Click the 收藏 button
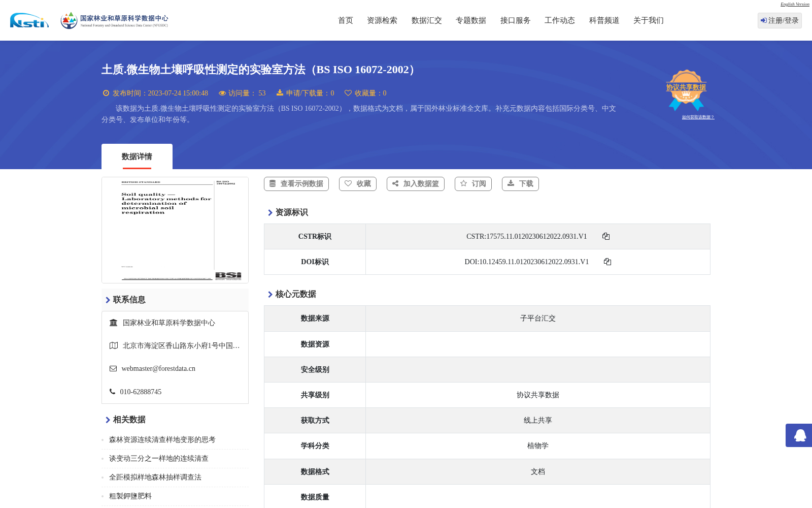This screenshot has height=508, width=812. [x=358, y=184]
